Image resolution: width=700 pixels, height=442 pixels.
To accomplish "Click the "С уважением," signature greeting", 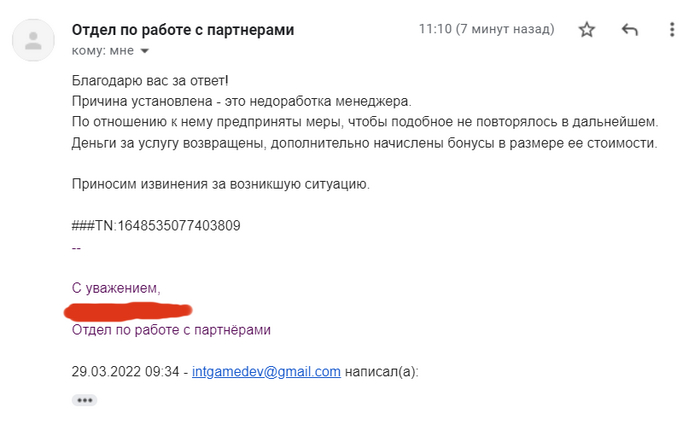I will point(116,288).
